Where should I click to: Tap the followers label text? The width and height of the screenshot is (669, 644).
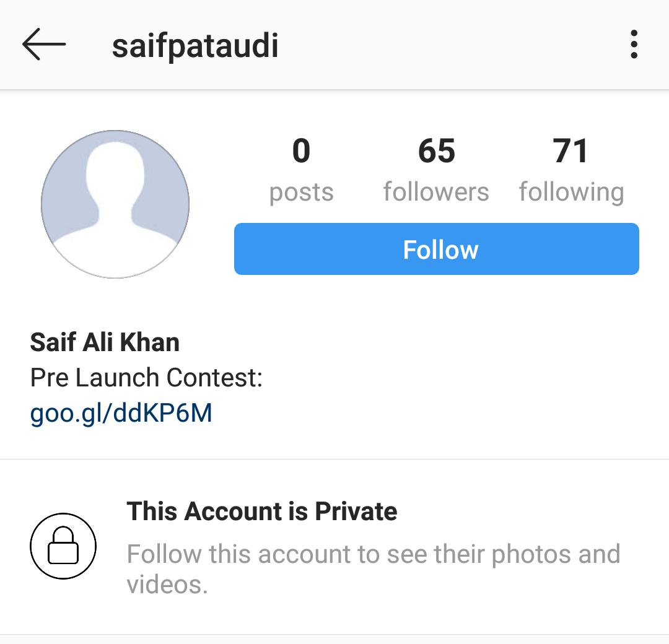click(x=436, y=192)
